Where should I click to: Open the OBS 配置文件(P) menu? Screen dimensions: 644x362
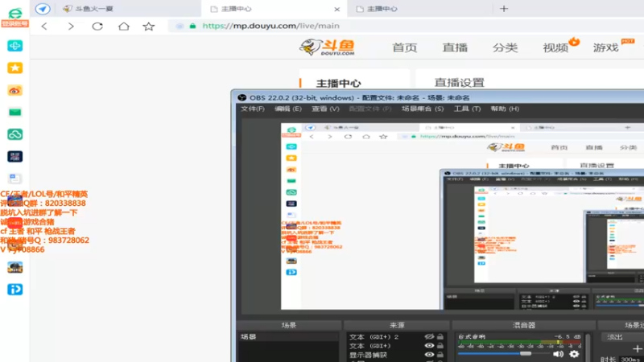coord(370,109)
